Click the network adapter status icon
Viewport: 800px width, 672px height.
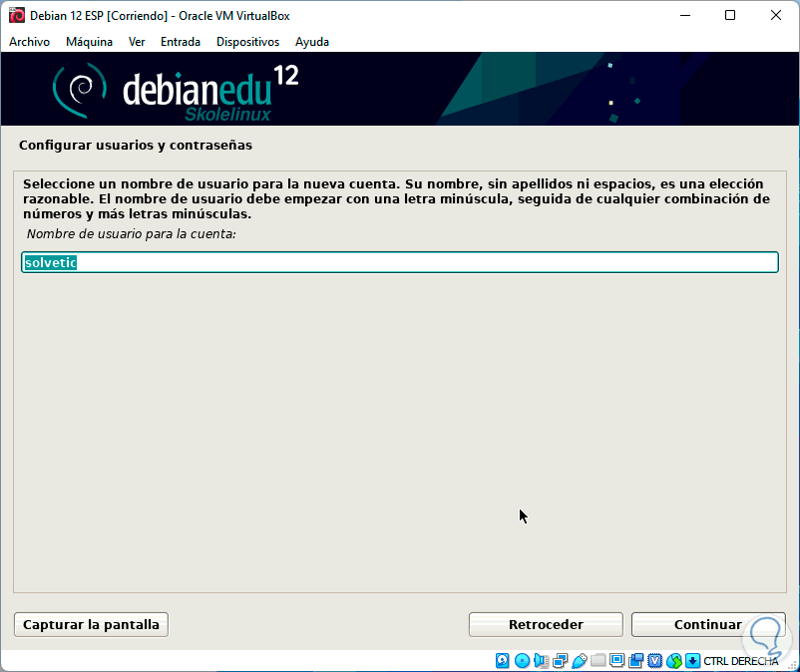(x=561, y=661)
